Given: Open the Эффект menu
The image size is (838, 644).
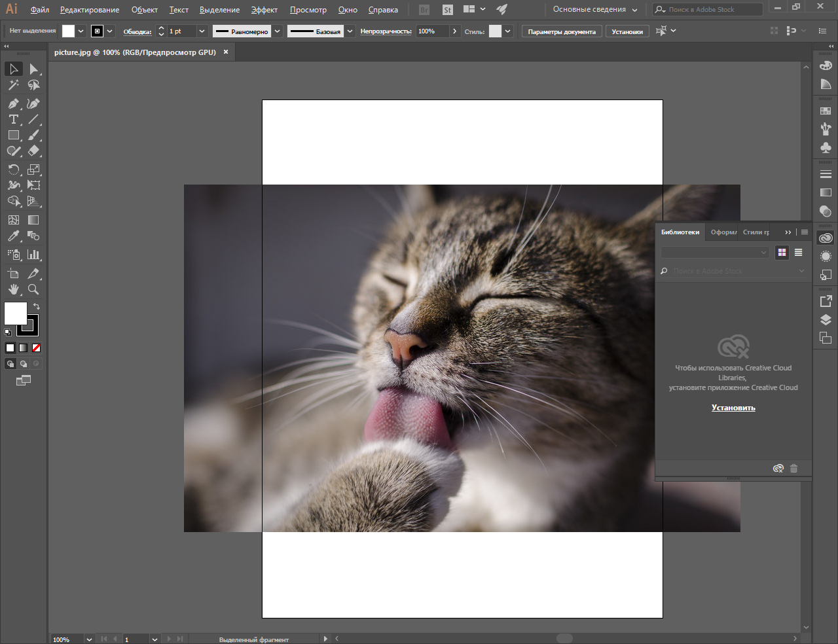Looking at the screenshot, I should [x=264, y=9].
